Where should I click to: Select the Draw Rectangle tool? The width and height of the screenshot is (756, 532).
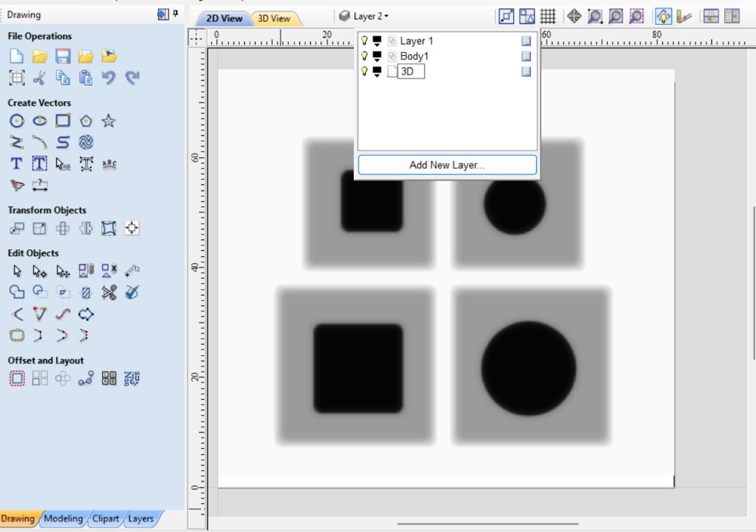(63, 120)
